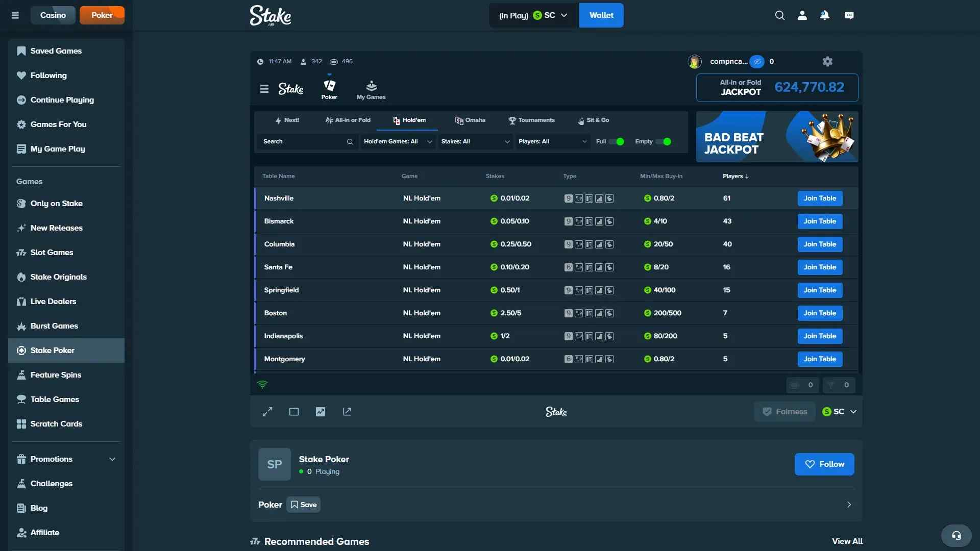
Task: Open poker lobby settings gear
Action: click(x=827, y=61)
